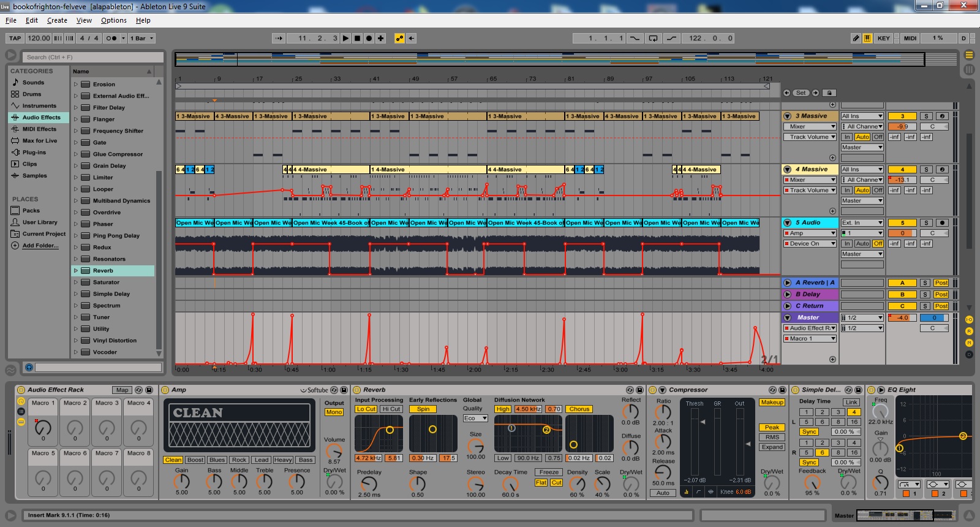Viewport: 980px width, 527px height.
Task: Click the Map button in Audio Effect Rack
Action: tap(122, 390)
